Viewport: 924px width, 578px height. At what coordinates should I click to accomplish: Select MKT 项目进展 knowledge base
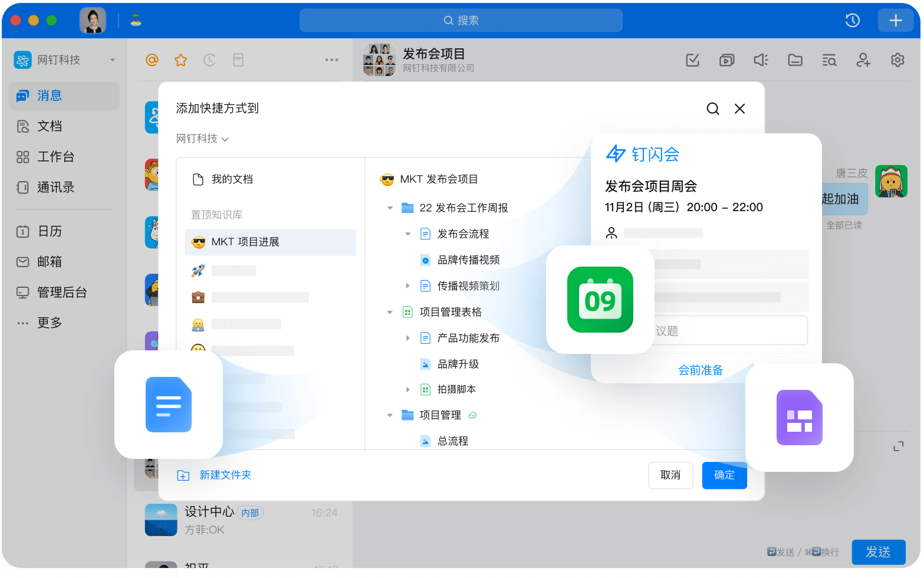pos(270,242)
